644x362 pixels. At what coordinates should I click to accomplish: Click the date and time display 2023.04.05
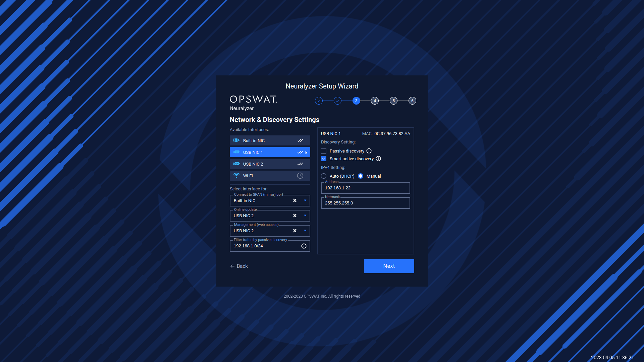tap(612, 358)
